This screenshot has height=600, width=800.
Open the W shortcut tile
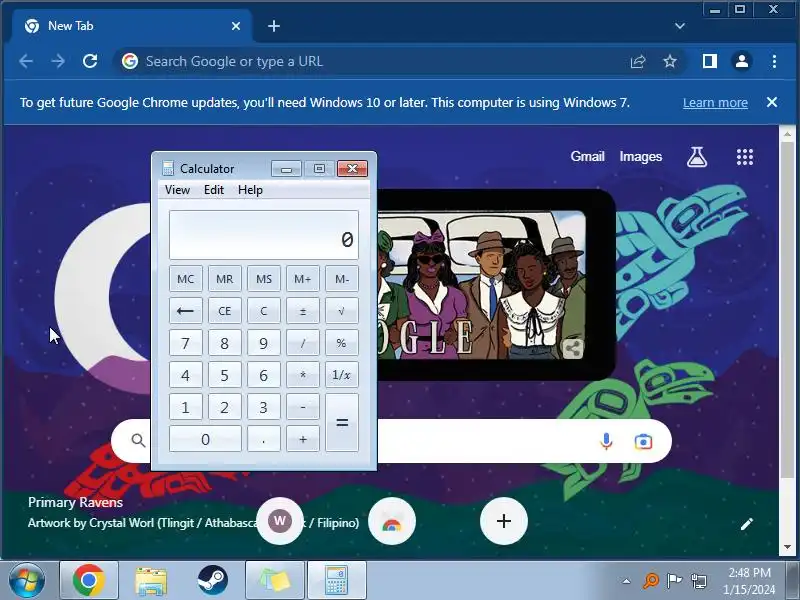click(x=280, y=521)
